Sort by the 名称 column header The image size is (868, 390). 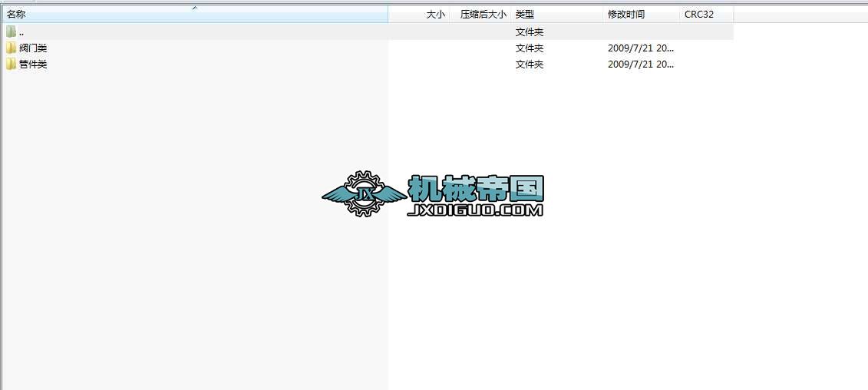pos(194,15)
